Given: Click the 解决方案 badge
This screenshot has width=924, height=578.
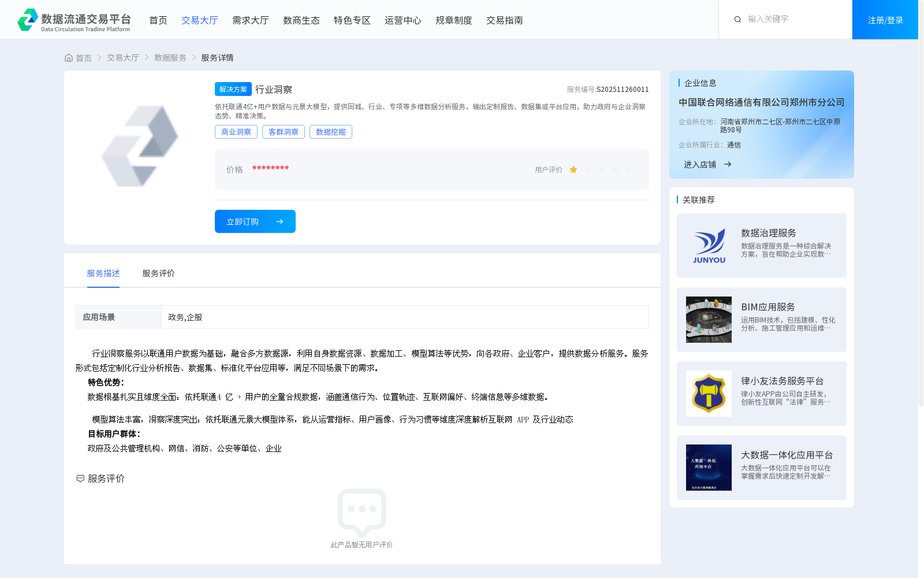Looking at the screenshot, I should [233, 89].
